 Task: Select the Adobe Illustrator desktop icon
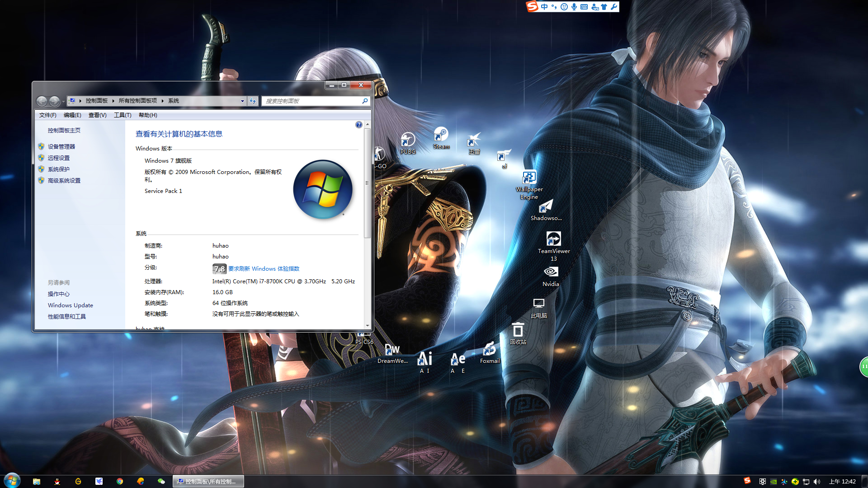pos(425,362)
